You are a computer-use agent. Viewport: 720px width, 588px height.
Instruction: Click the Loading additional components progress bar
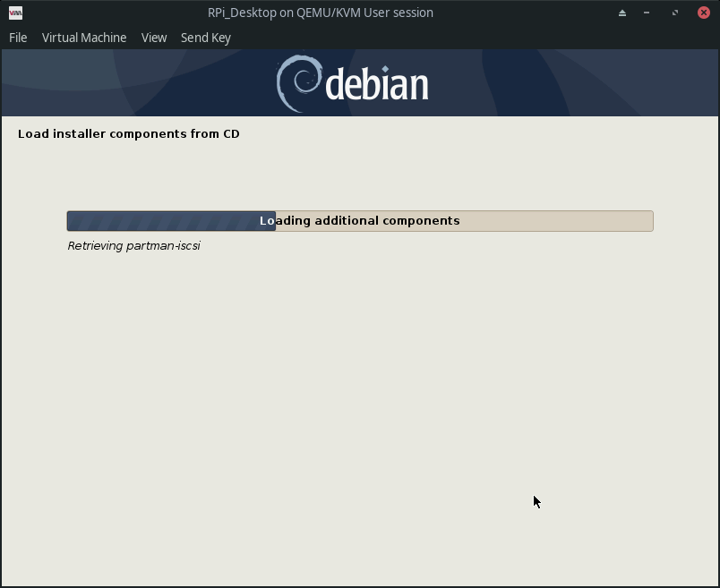[x=360, y=221]
